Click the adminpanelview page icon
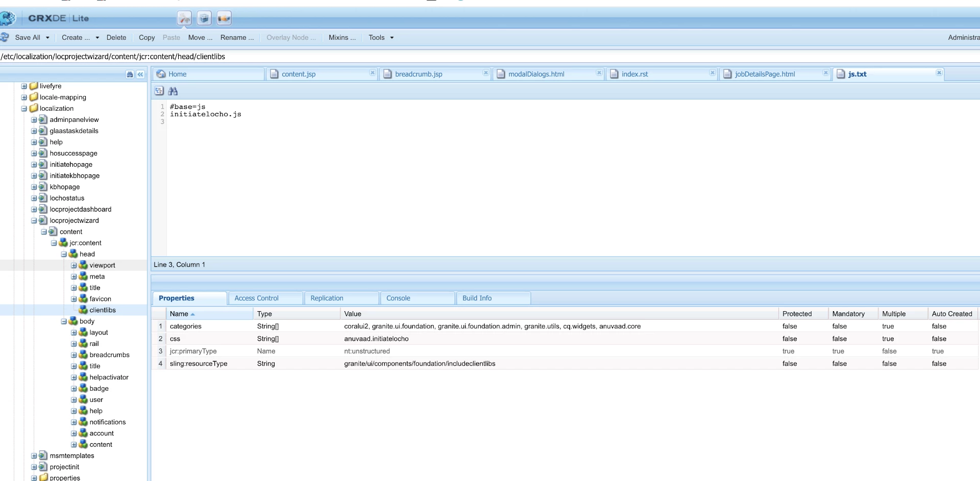Image resolution: width=980 pixels, height=481 pixels. pos(43,119)
